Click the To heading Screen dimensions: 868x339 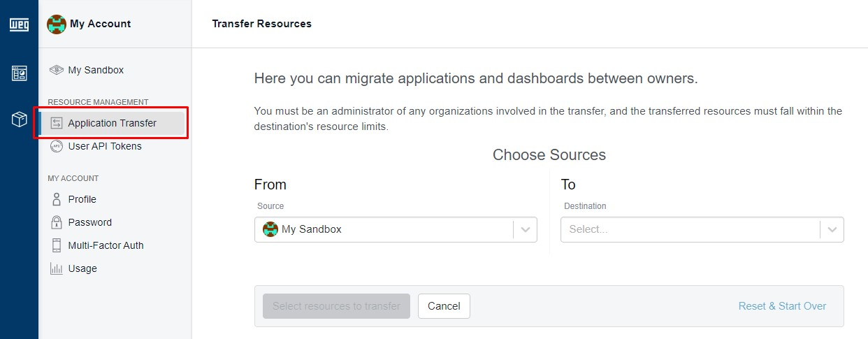(568, 185)
